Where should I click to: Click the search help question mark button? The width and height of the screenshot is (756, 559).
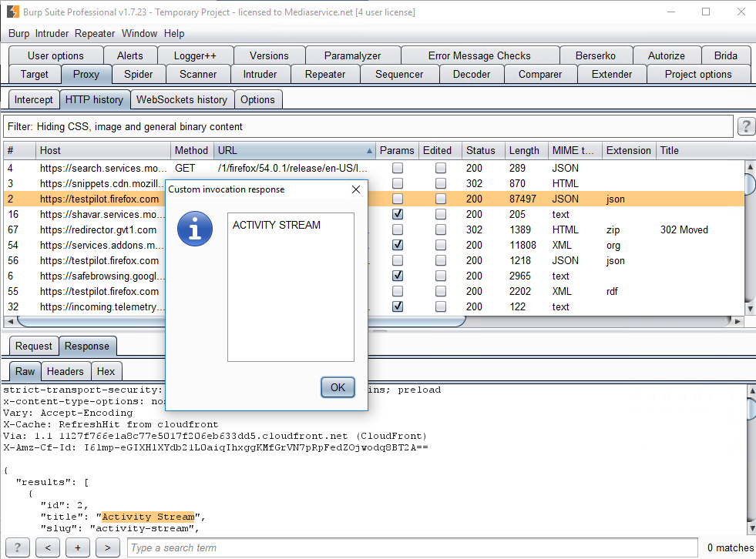pyautogui.click(x=17, y=547)
